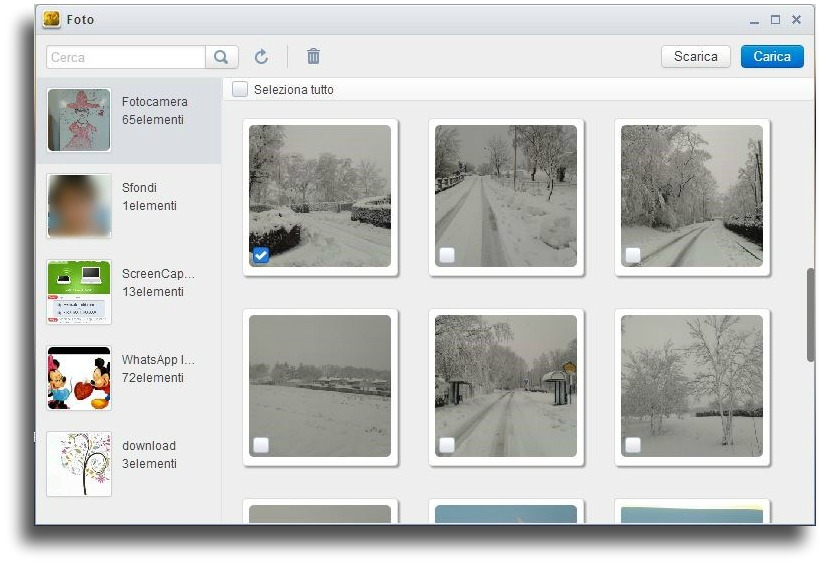
Task: Delete selected photos with trash icon
Action: [x=313, y=56]
